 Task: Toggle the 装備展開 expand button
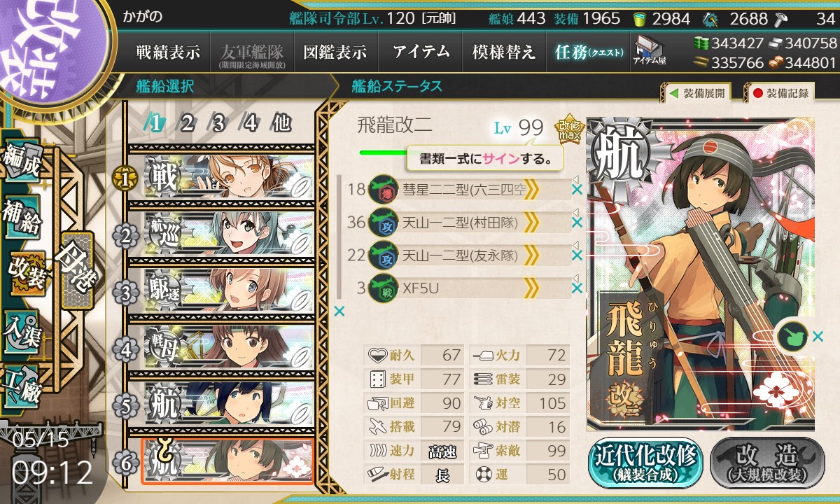click(x=697, y=92)
